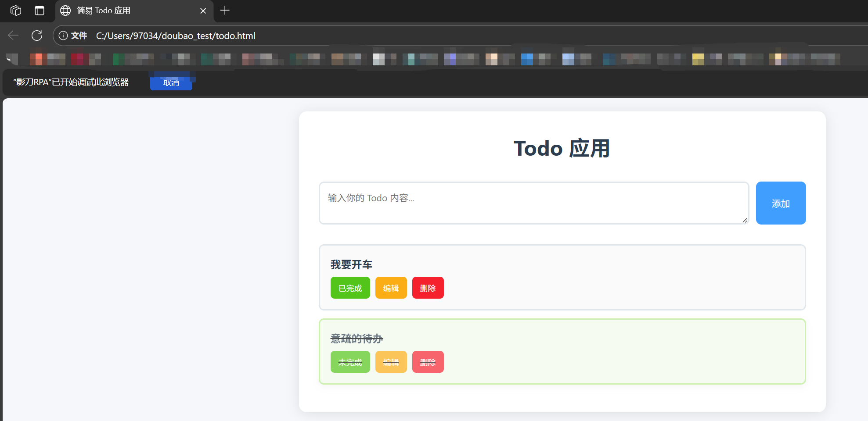This screenshot has width=868, height=421.
Task: View site information icon in address bar
Action: tap(63, 36)
